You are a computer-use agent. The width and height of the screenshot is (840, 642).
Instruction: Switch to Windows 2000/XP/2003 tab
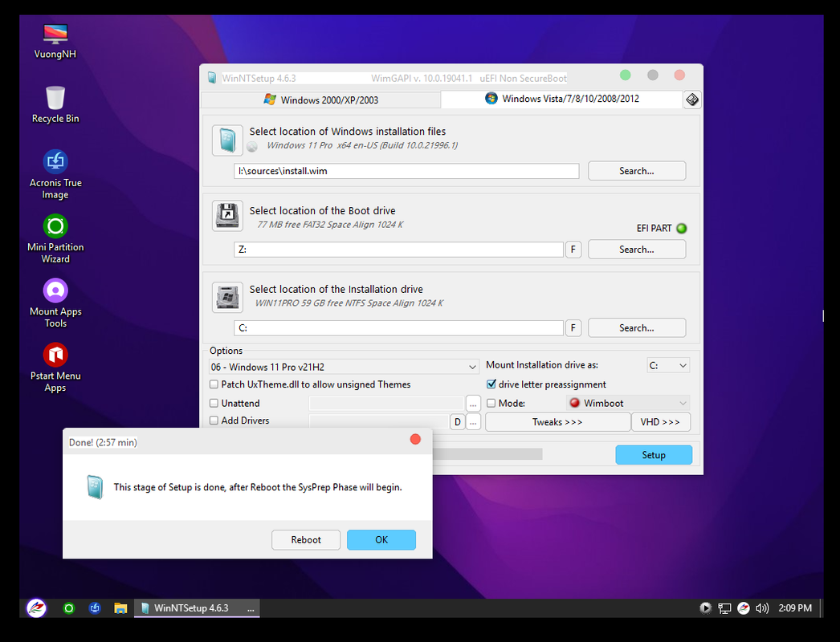coord(321,100)
